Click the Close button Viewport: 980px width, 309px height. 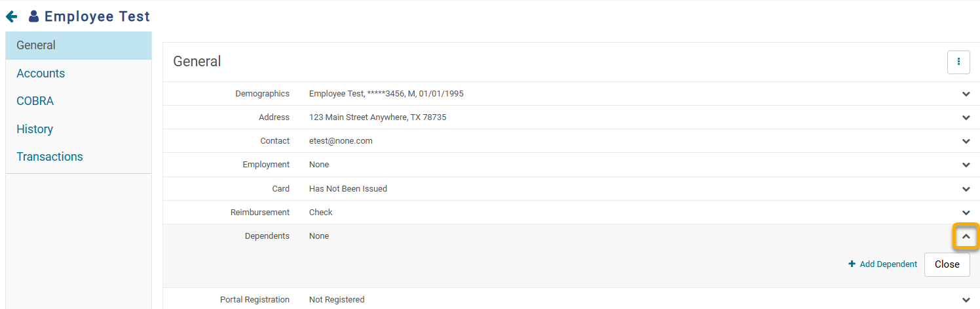coord(947,264)
